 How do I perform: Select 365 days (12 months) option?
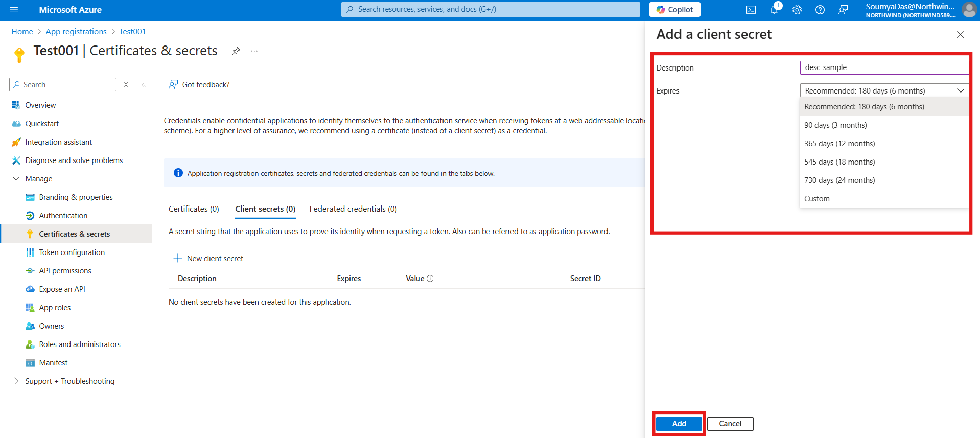point(839,144)
